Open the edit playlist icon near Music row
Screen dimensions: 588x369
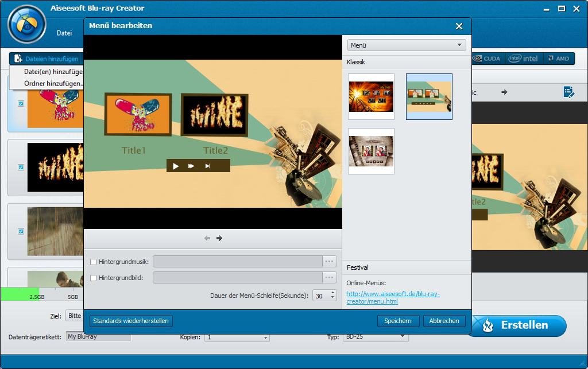coord(570,92)
